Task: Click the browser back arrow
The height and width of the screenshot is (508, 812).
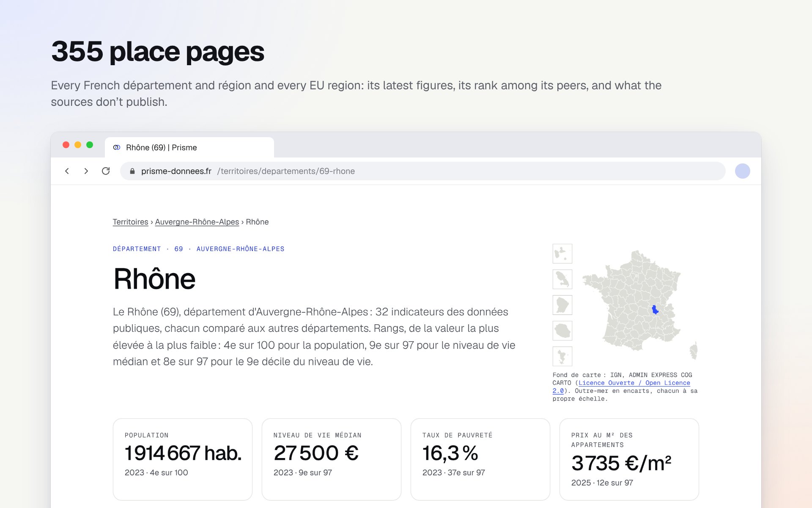Action: (x=67, y=171)
